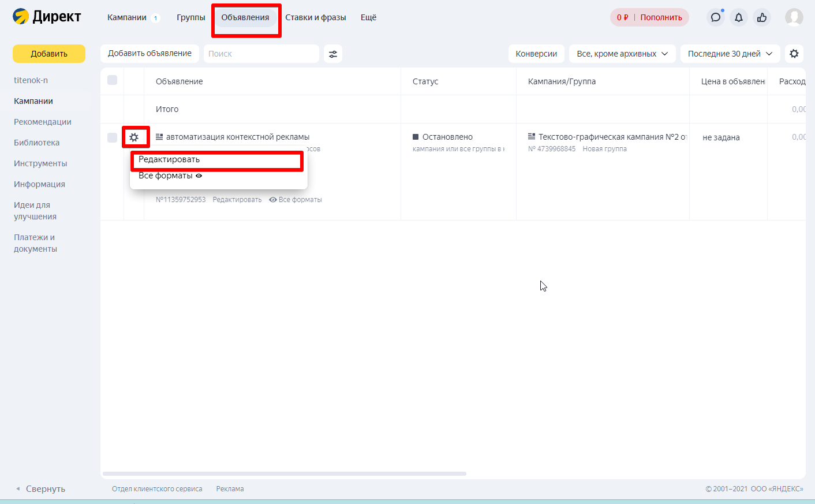Click the campaign number № 4739968845
The height and width of the screenshot is (504, 815).
[x=552, y=149]
